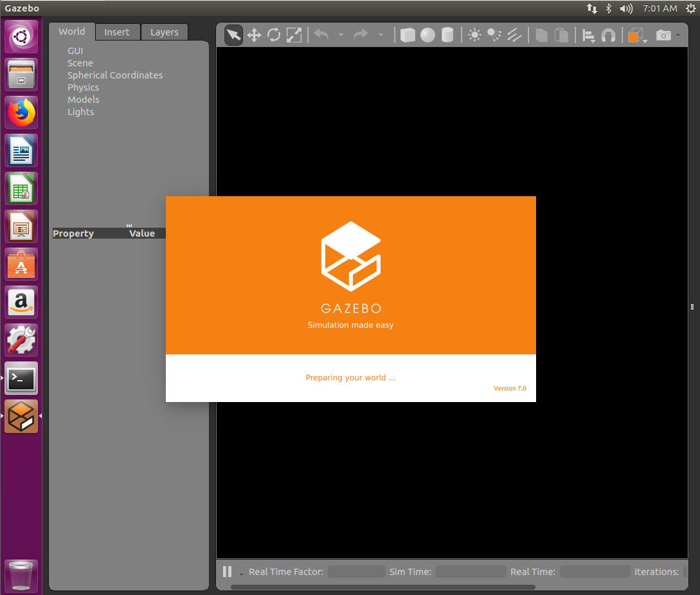
Task: Open the system power gear menu
Action: coord(690,8)
